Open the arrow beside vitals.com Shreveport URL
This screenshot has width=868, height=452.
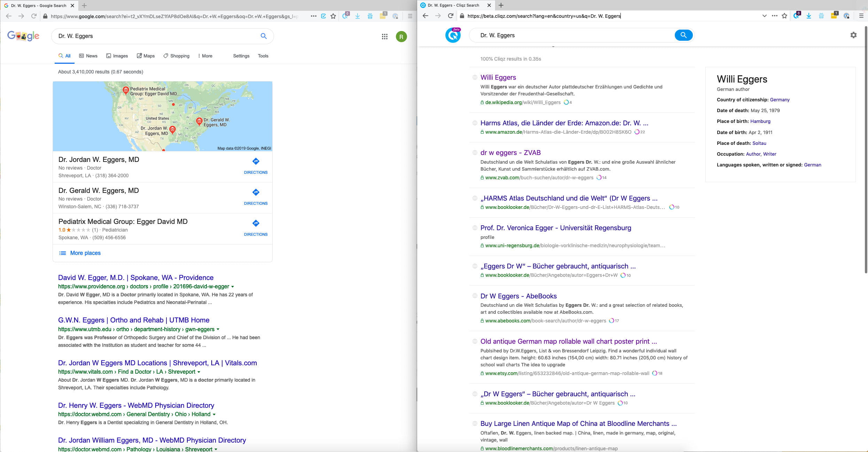[x=199, y=372]
